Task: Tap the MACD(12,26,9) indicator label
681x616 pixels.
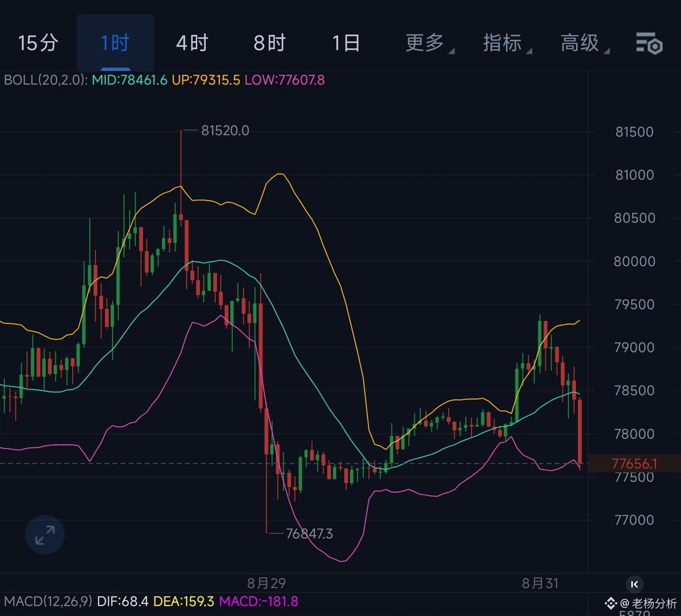Action: [48, 601]
